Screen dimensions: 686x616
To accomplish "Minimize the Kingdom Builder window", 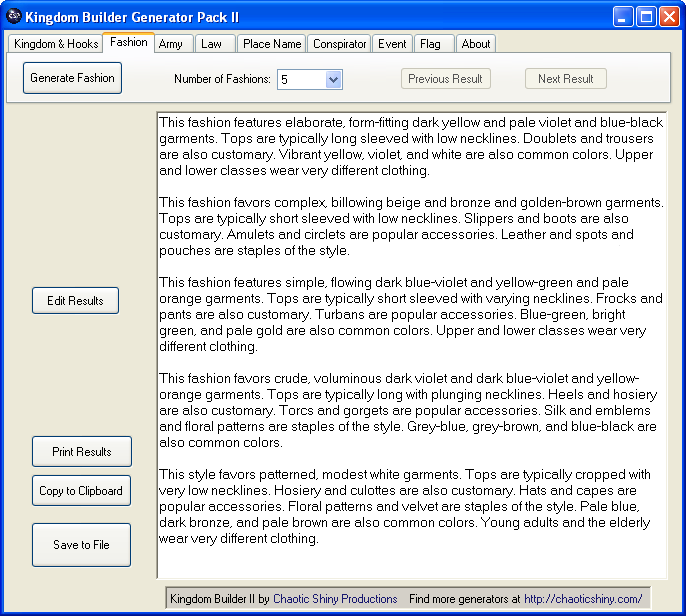I will (x=622, y=17).
